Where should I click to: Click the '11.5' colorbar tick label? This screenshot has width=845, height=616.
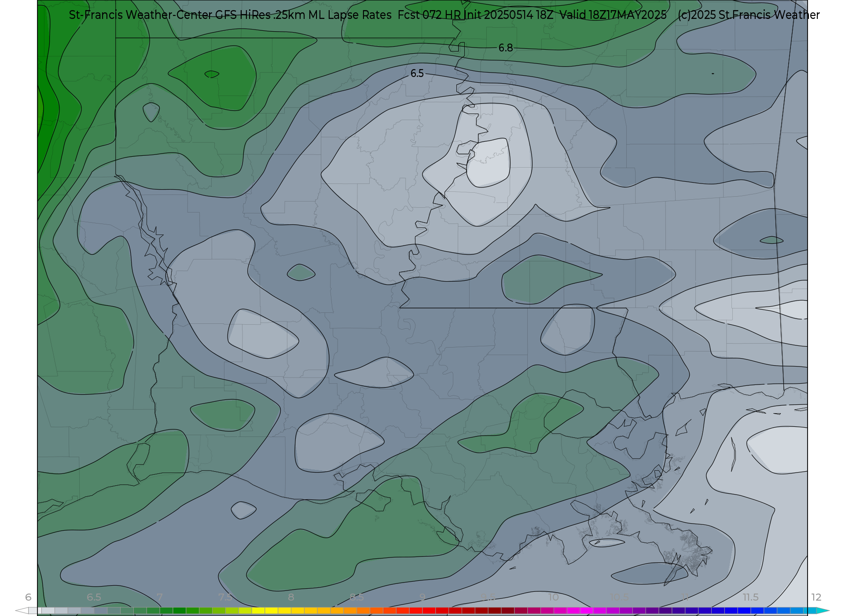[x=750, y=597]
